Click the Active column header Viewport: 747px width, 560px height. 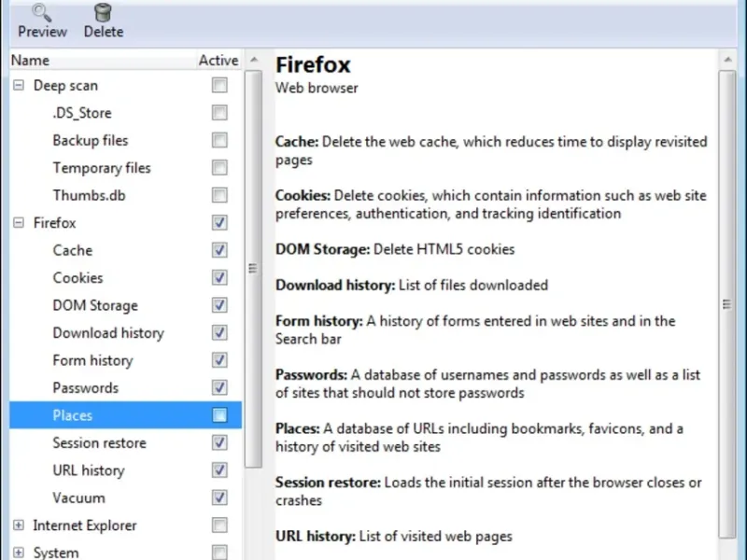pos(218,61)
